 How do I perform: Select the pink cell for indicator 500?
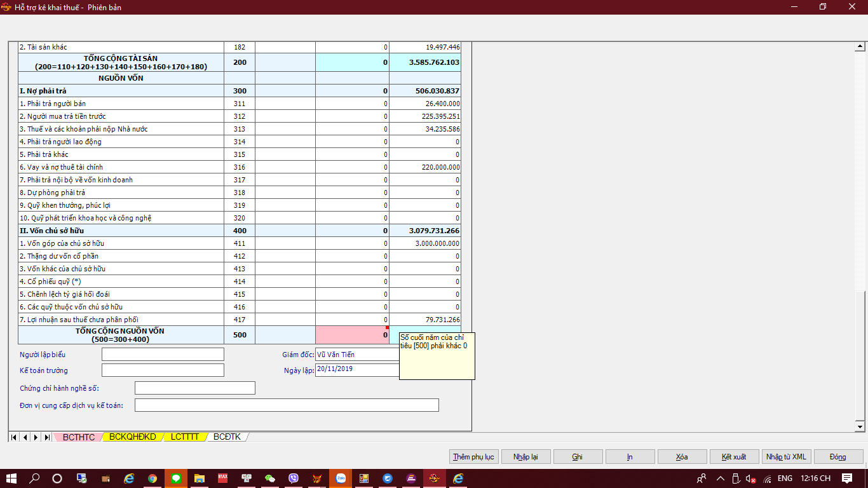pos(352,335)
